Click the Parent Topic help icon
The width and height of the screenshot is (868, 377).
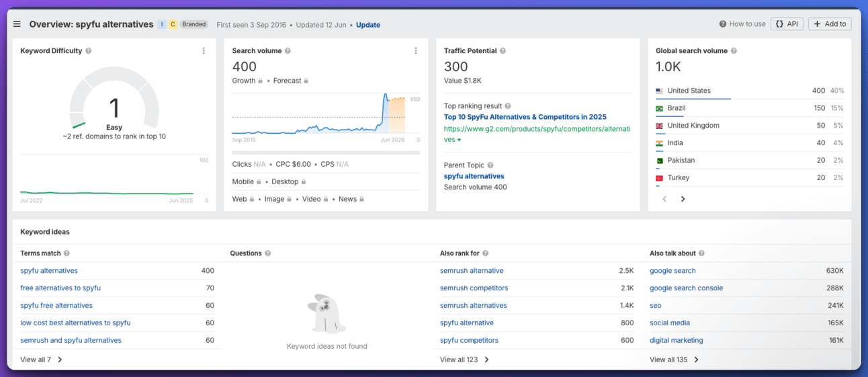[x=490, y=165]
